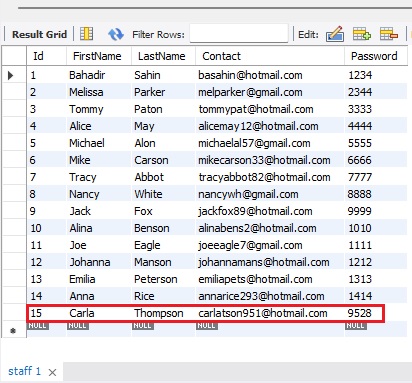Viewport: 412px width, 383px height.
Task: Select the FirstName cell 'Nancy'
Action: [x=99, y=194]
